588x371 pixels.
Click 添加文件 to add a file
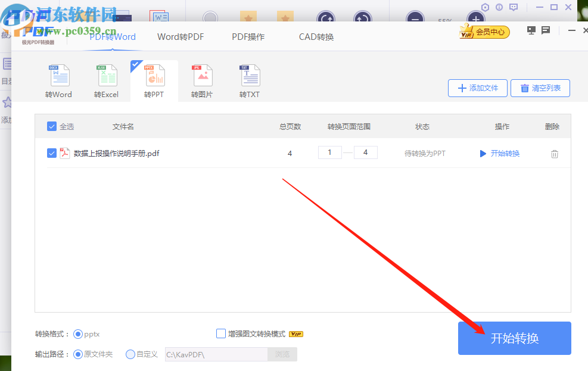477,88
